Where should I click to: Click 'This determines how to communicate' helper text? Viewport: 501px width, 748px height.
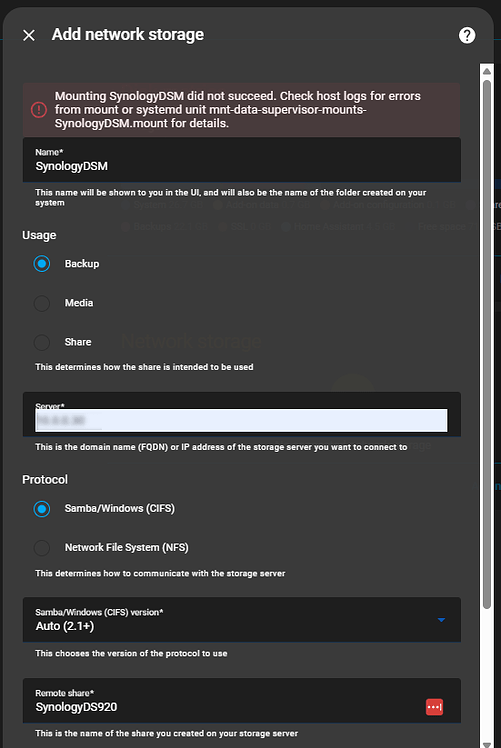pos(160,573)
